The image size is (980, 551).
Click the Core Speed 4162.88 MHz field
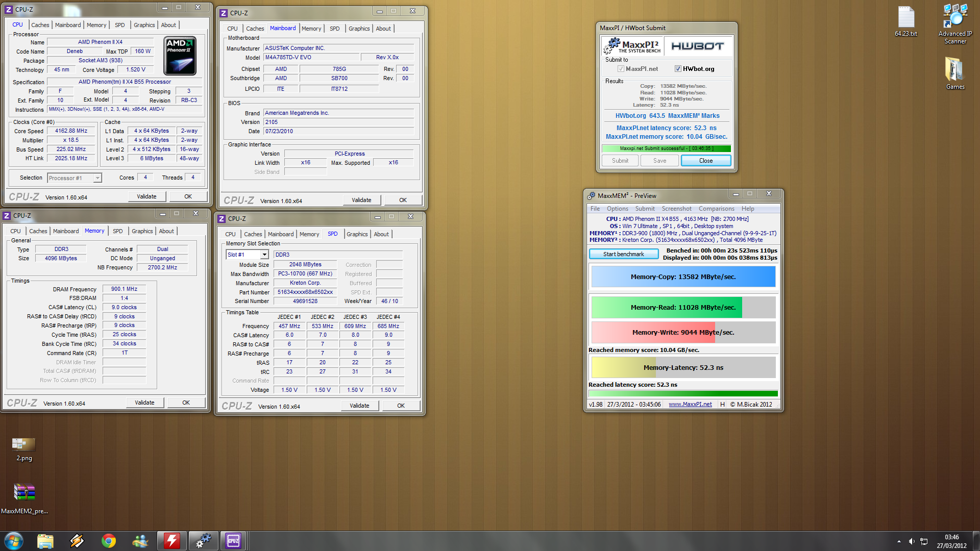point(71,131)
